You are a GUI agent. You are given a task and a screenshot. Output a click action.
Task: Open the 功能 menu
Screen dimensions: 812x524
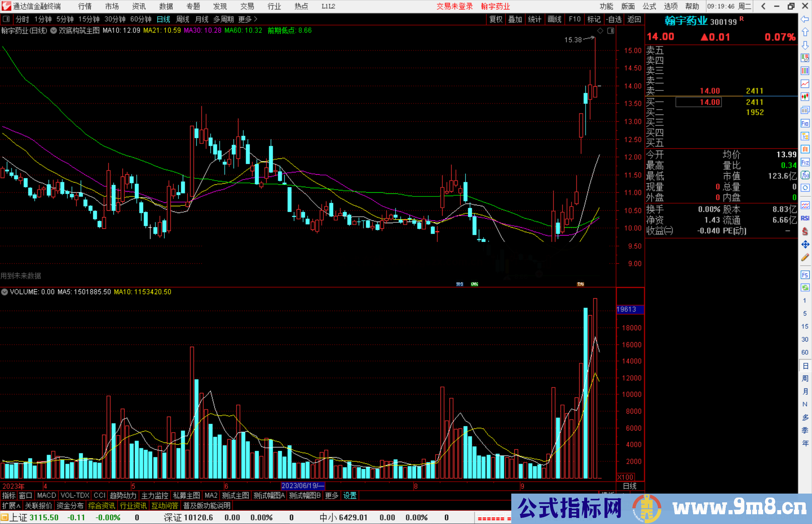606,6
